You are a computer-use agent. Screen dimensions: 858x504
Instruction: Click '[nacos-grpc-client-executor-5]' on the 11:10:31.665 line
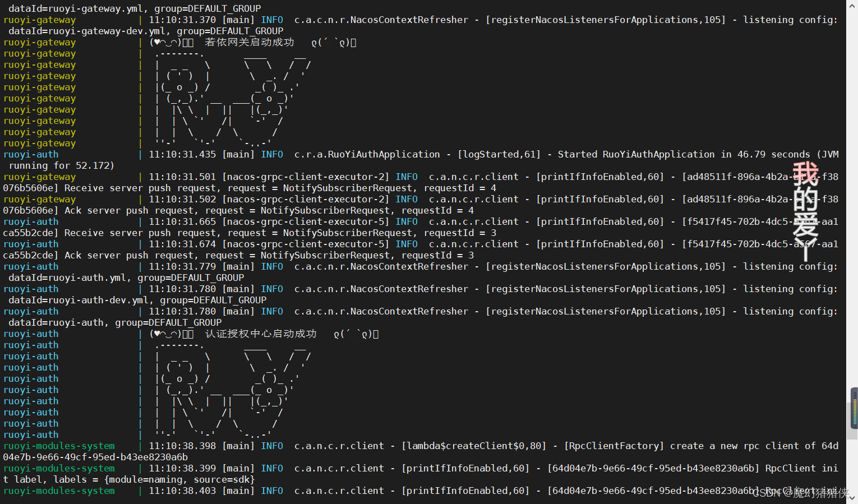[x=306, y=221]
